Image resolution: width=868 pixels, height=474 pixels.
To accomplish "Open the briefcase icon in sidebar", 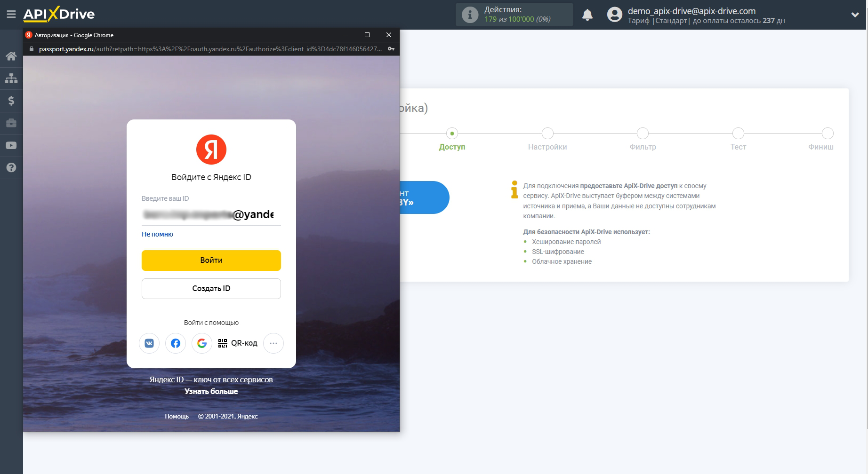I will (x=11, y=123).
